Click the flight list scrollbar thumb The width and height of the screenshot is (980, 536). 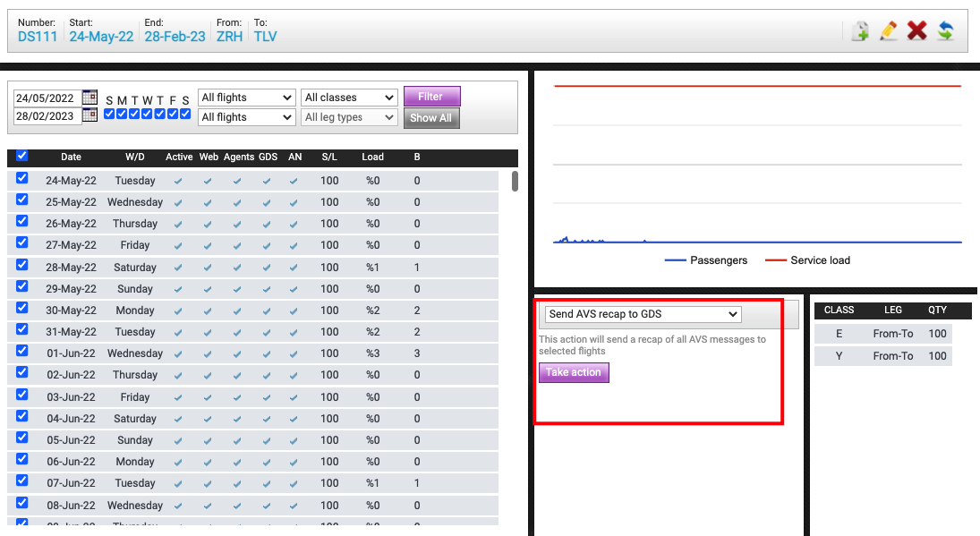click(x=515, y=181)
